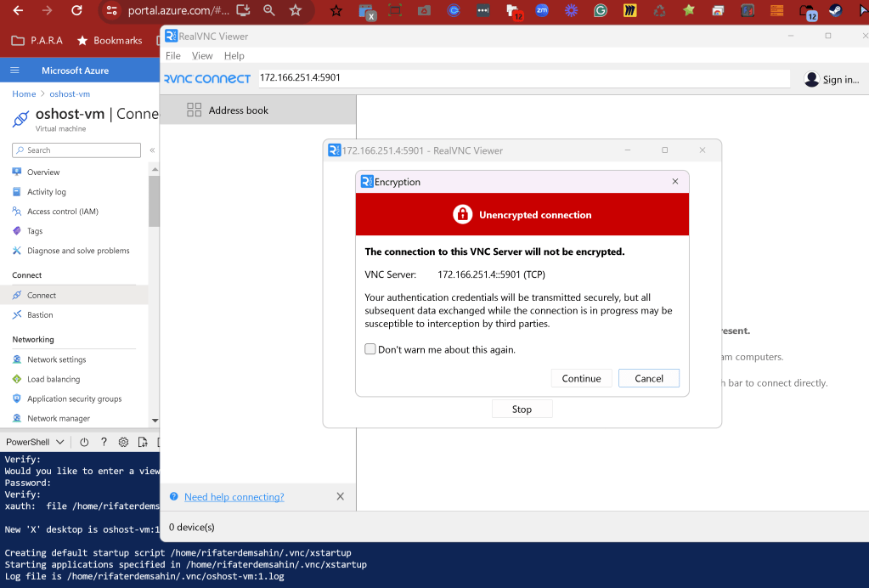Check Don't warn me about this again

click(370, 349)
